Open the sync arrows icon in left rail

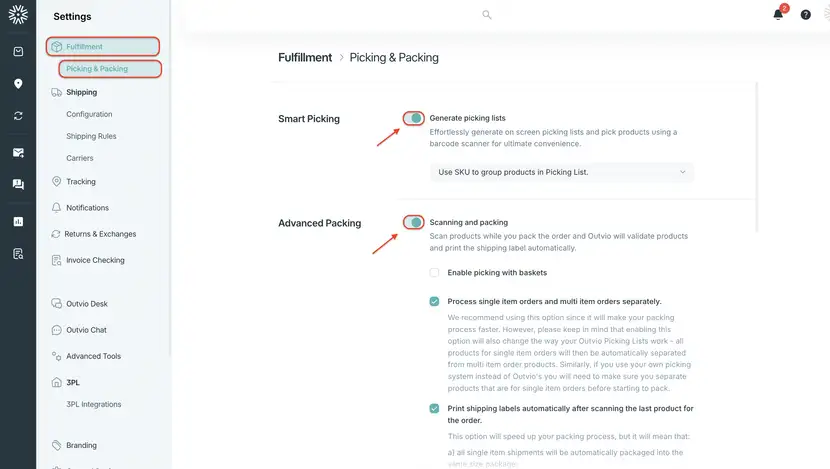click(x=18, y=115)
